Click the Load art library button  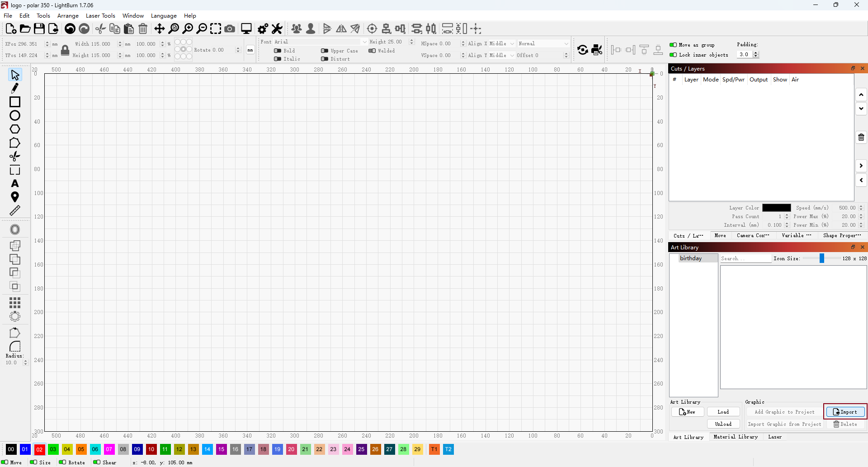point(723,412)
